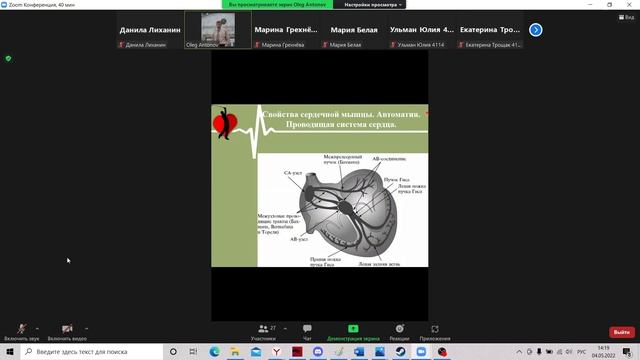Viewport: 640px width, 360px height.
Task: Open the Chat panel
Action: [307, 332]
